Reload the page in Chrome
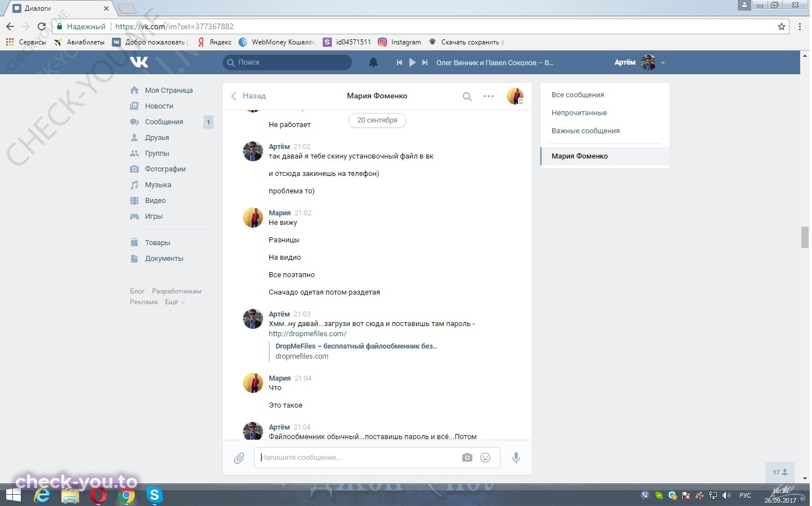 41,26
